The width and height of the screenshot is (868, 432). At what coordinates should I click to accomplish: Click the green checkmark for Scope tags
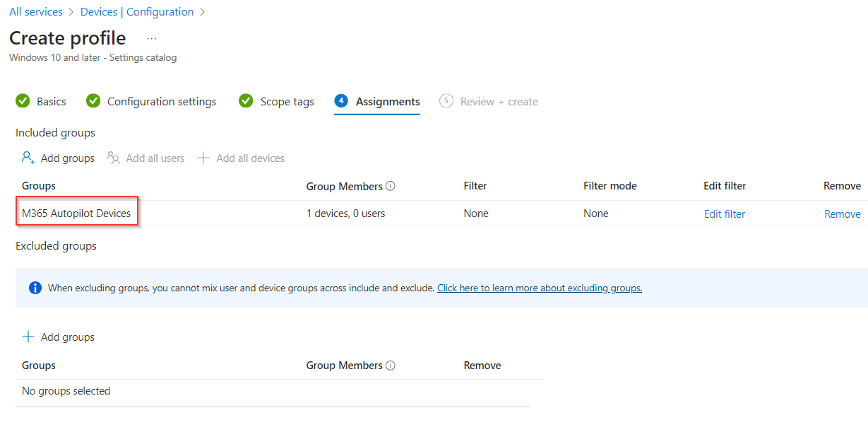point(246,101)
